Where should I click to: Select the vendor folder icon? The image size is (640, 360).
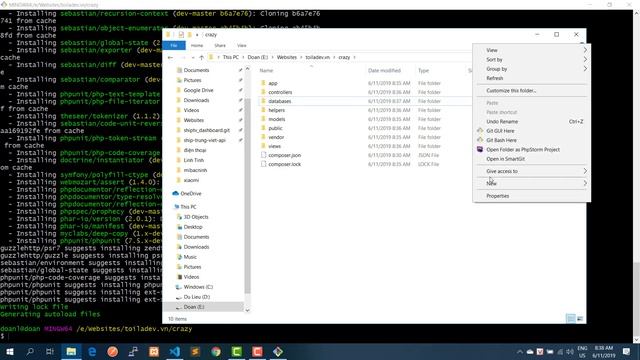click(x=263, y=137)
